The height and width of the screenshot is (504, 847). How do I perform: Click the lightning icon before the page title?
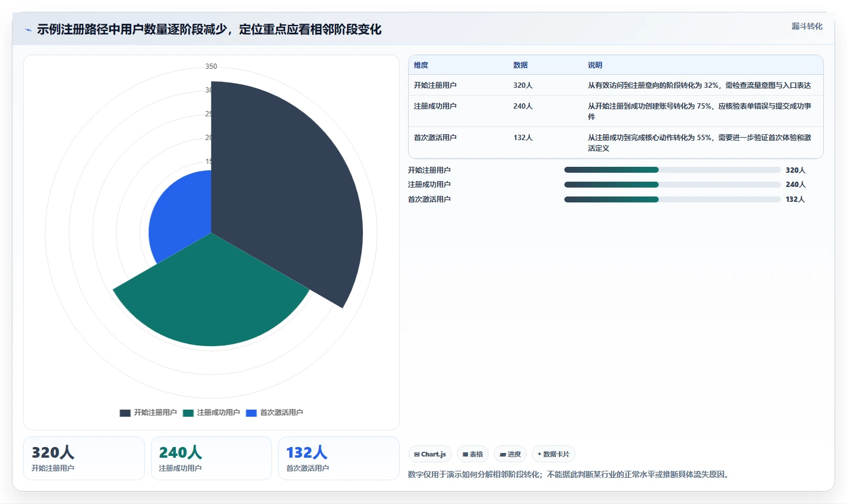tap(28, 30)
